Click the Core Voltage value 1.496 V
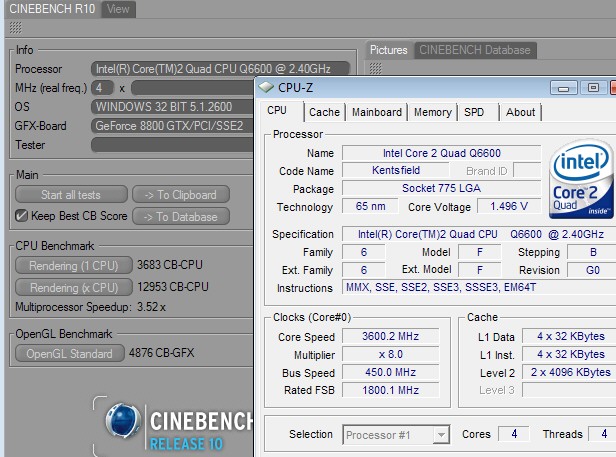Screen dimensions: 616x457 point(509,206)
